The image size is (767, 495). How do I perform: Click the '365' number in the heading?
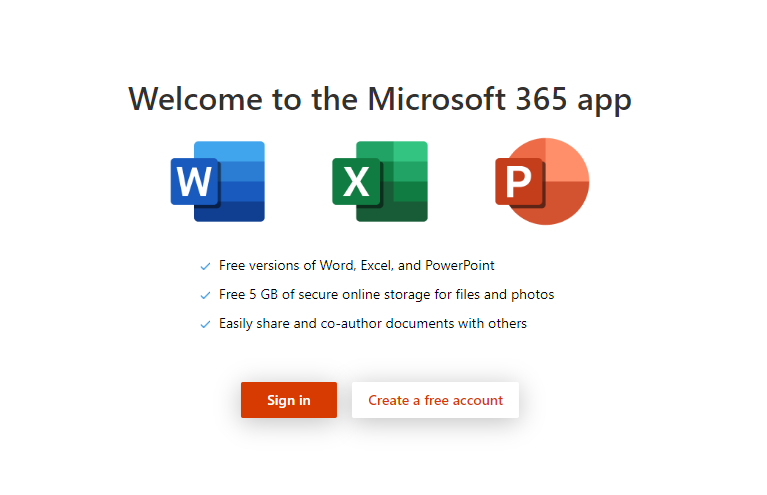coord(541,99)
